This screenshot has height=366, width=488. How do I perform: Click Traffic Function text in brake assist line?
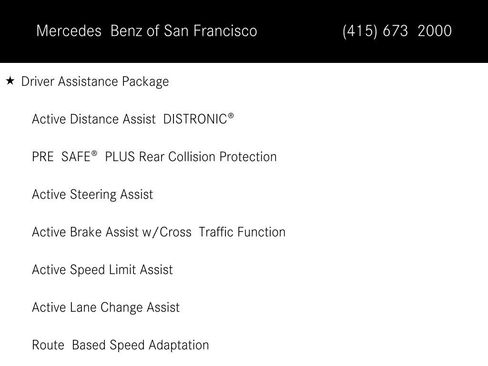242,232
